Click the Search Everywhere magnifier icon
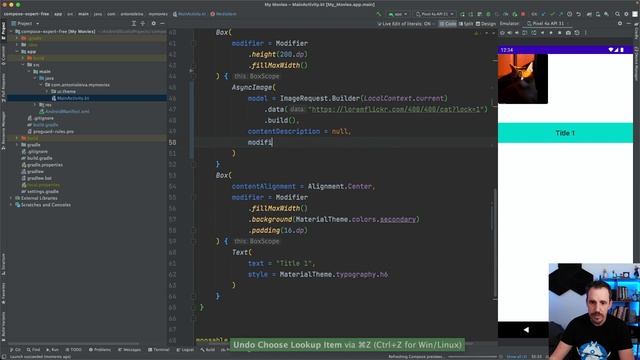Viewport: 640px width, 360px height. (x=617, y=14)
